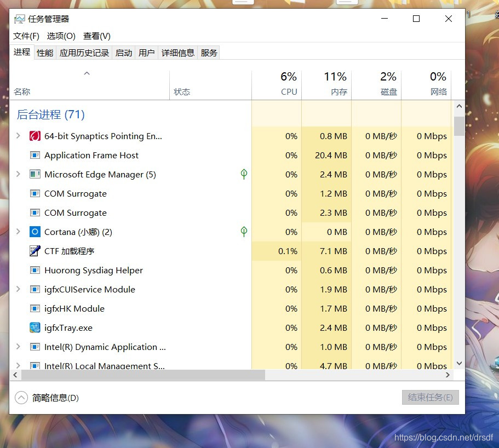Image resolution: width=499 pixels, height=448 pixels.
Task: Click the horizontal scrollbar right arrow
Action: point(448,375)
